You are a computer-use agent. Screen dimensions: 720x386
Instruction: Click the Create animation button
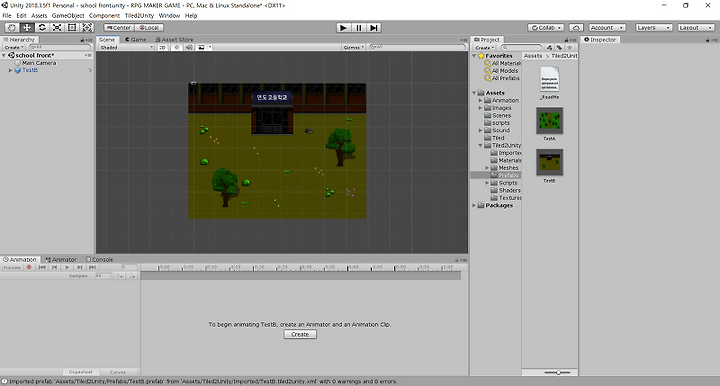click(300, 334)
